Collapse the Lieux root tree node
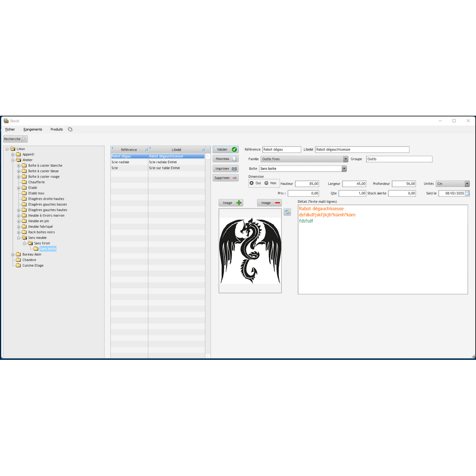The width and height of the screenshot is (476, 476). click(x=7, y=149)
